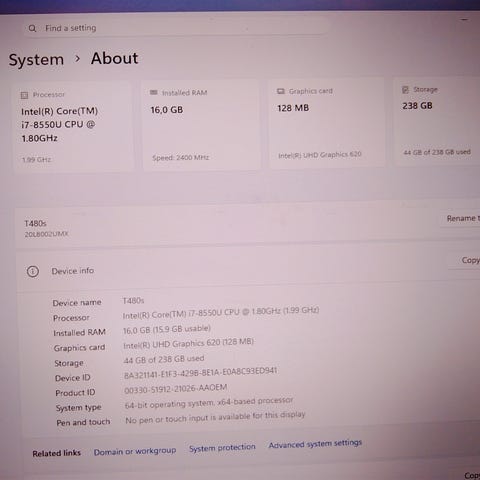Select the Pen and touch value
The image size is (480, 480).
tap(215, 417)
